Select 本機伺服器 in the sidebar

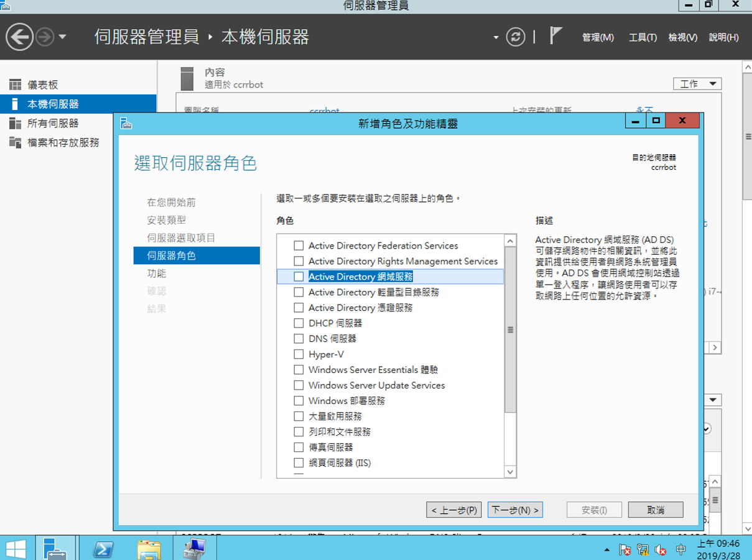click(x=78, y=104)
